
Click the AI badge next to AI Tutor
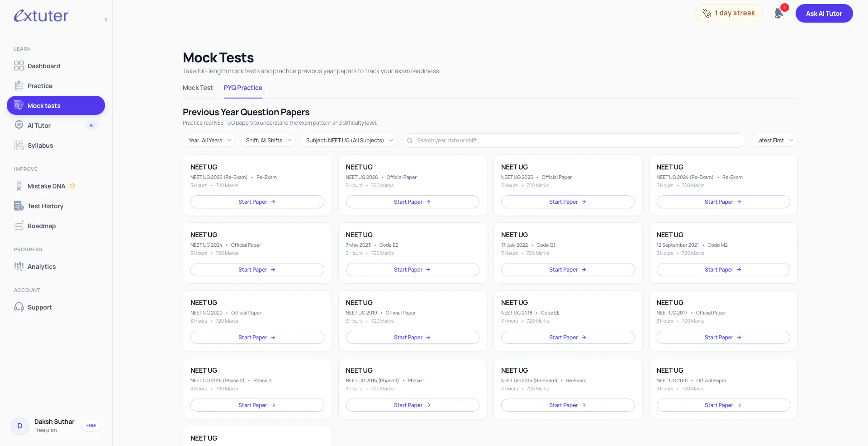(91, 126)
